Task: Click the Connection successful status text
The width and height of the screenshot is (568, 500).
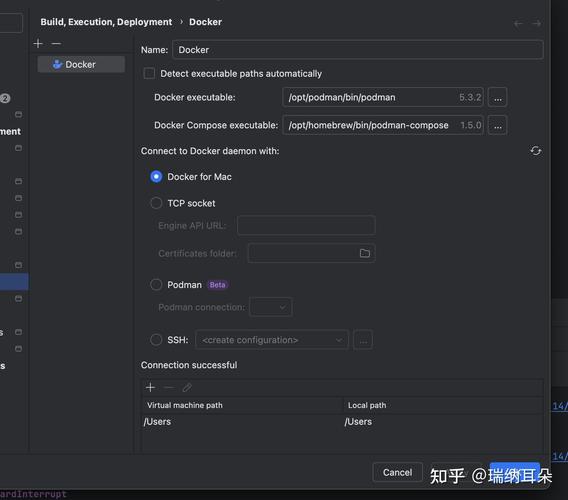Action: [189, 365]
